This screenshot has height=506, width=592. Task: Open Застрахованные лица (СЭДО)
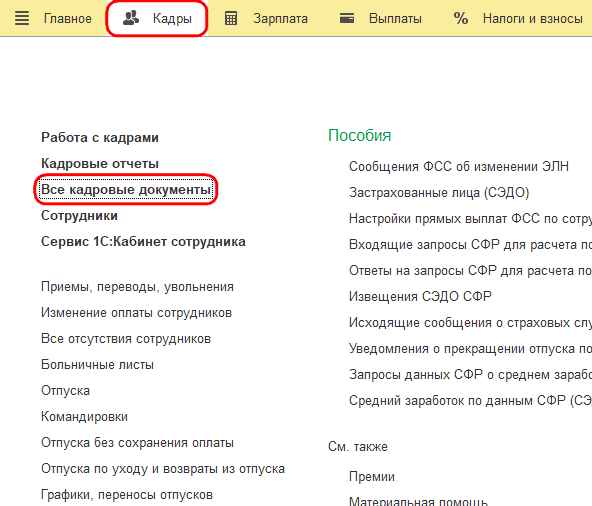pyautogui.click(x=439, y=193)
